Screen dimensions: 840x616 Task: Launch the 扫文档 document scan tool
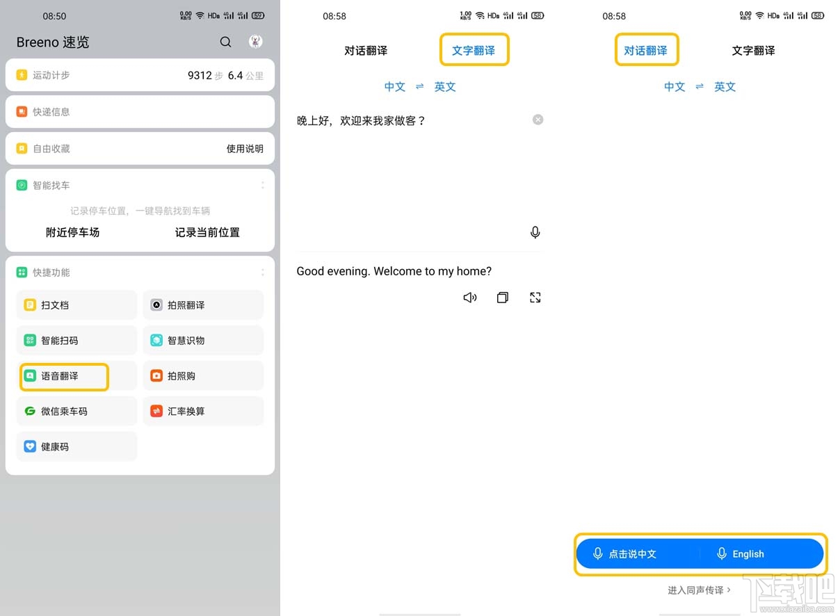76,305
